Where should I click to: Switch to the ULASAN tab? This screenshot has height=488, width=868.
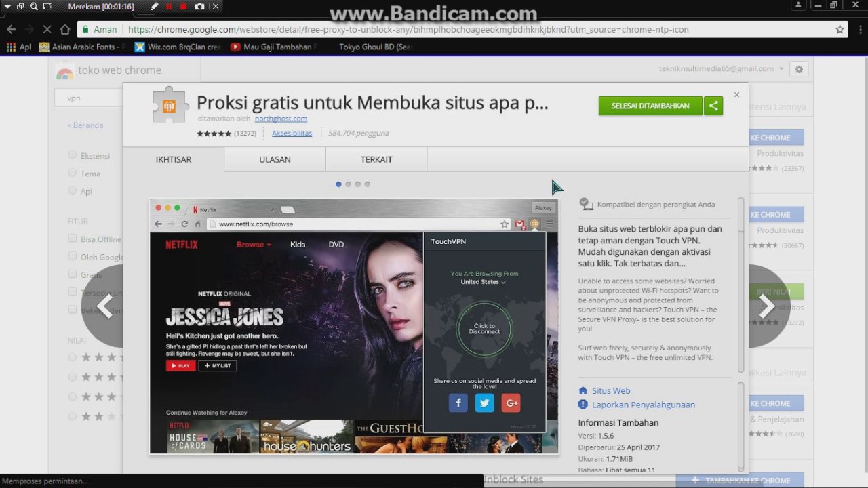click(275, 159)
